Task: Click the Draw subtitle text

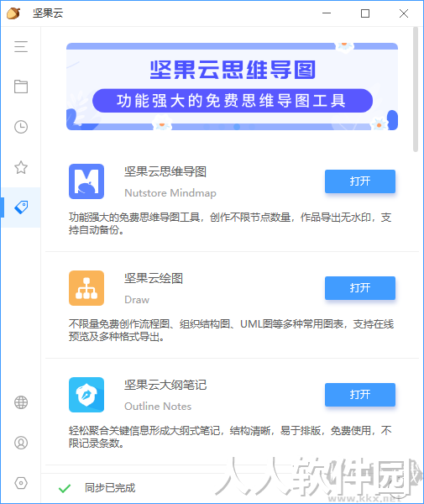Action: 137,300
